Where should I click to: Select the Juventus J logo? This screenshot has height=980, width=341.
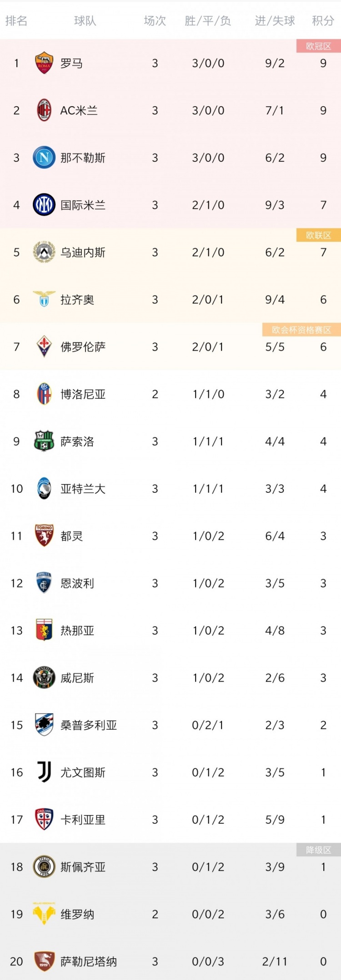(44, 772)
